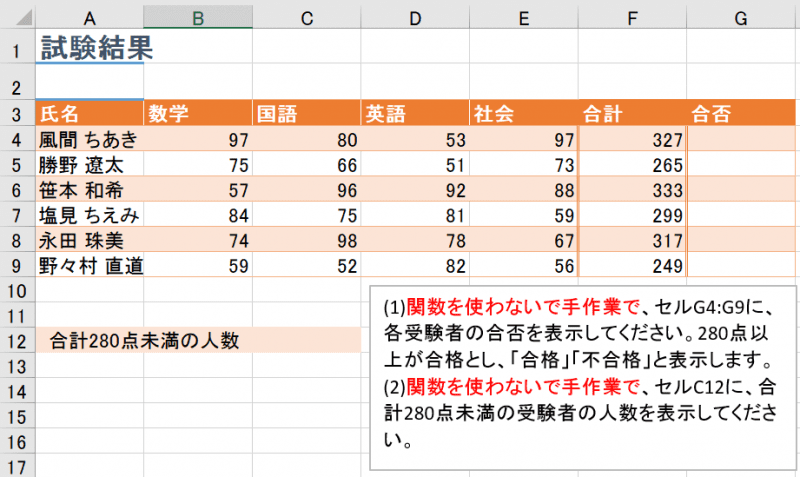Click the 合計 header cell
Image resolution: width=800 pixels, height=477 pixels.
pos(633,113)
